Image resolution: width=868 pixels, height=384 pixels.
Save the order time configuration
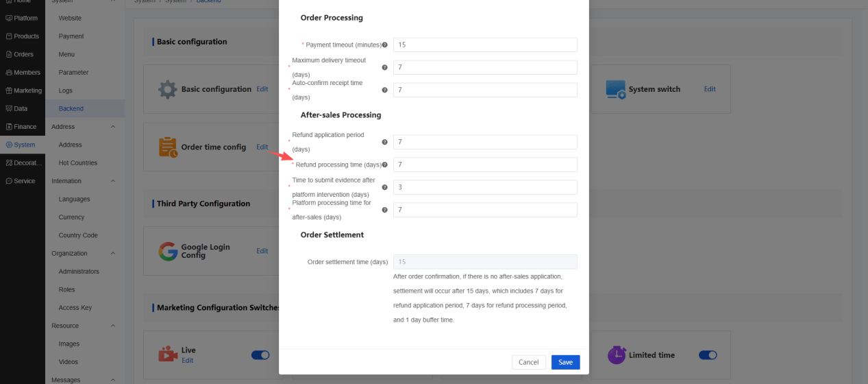(566, 362)
